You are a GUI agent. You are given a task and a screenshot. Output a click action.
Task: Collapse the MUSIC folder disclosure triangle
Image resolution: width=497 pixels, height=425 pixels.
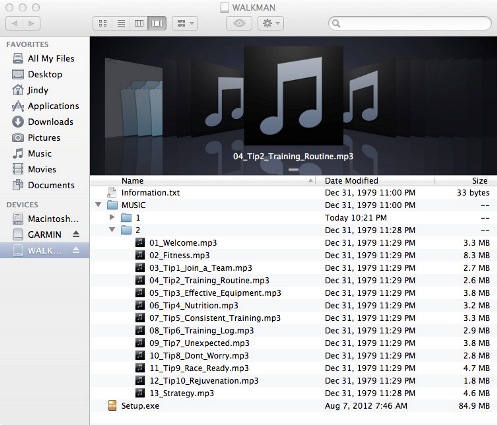pyautogui.click(x=98, y=204)
